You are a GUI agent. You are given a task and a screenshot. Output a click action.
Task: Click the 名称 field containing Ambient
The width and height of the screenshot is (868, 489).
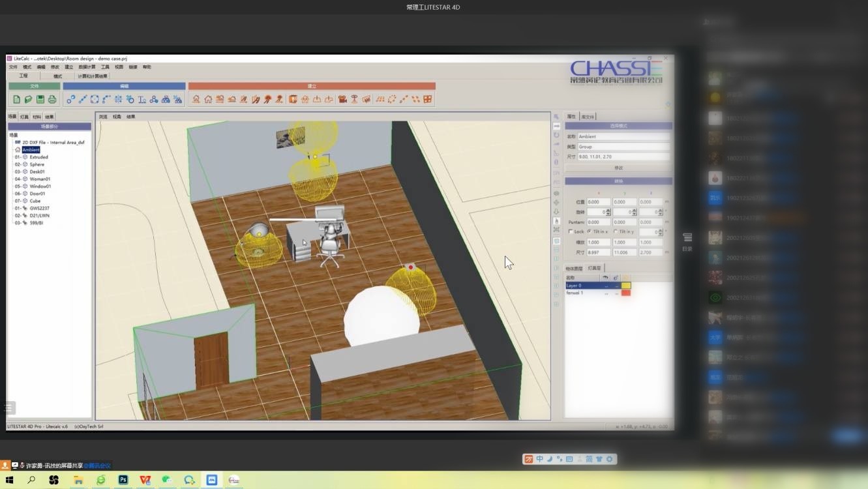click(623, 136)
